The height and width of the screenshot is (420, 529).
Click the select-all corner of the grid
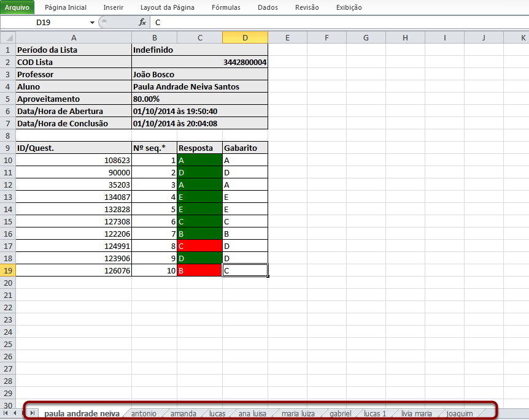click(7, 38)
